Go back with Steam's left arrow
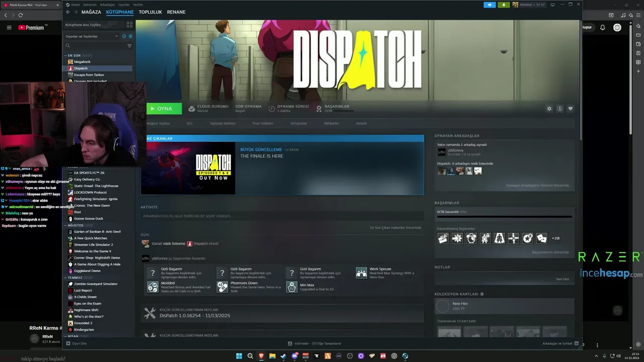 [68, 12]
